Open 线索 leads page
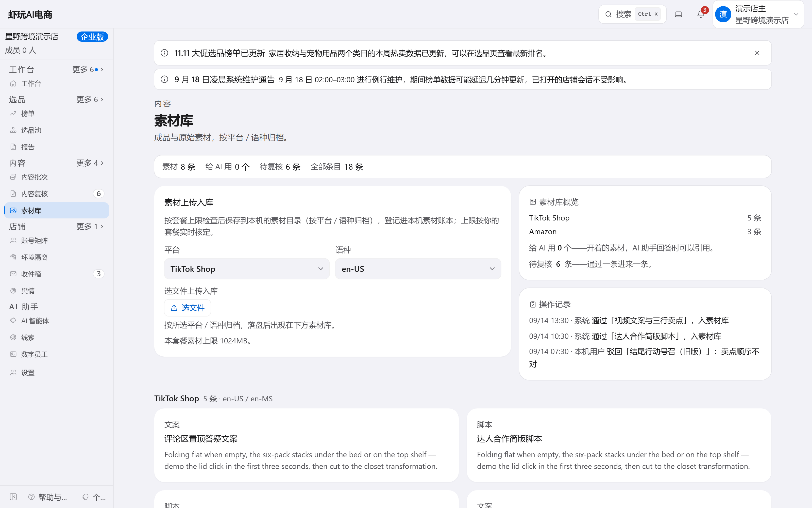 tap(56, 338)
